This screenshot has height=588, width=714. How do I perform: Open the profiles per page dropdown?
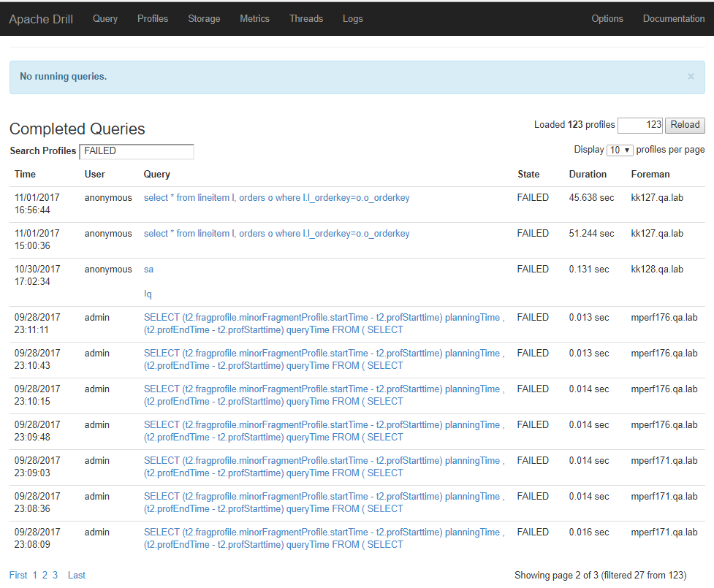click(620, 150)
